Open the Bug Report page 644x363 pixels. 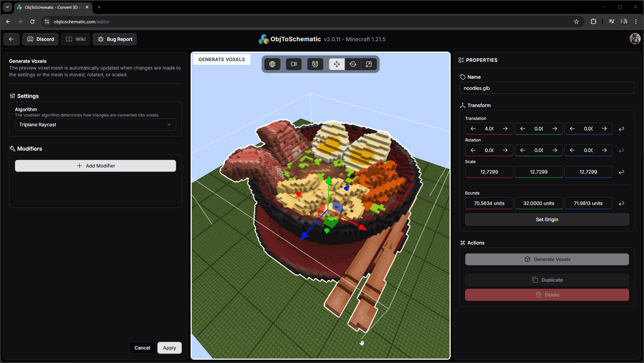pos(115,39)
